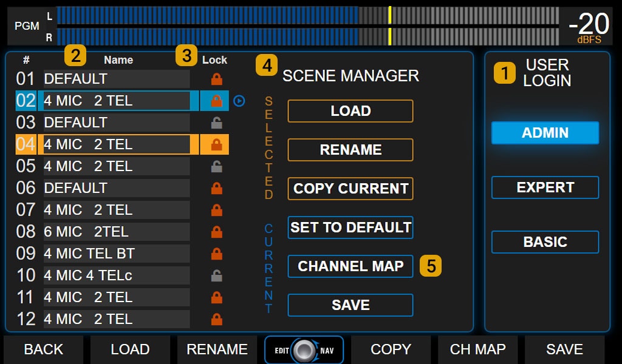Click COPY CURRENT to duplicate the scene
This screenshot has height=364, width=622.
coord(350,188)
